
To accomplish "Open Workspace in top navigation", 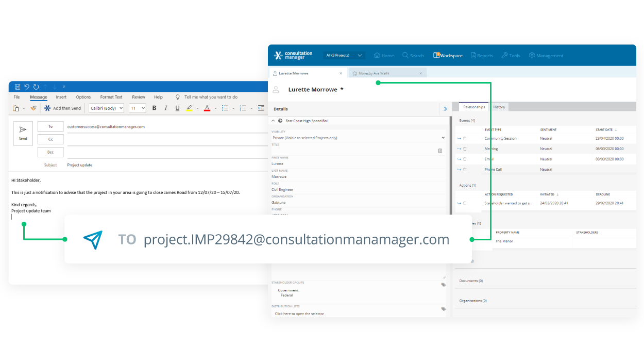I will [x=448, y=55].
